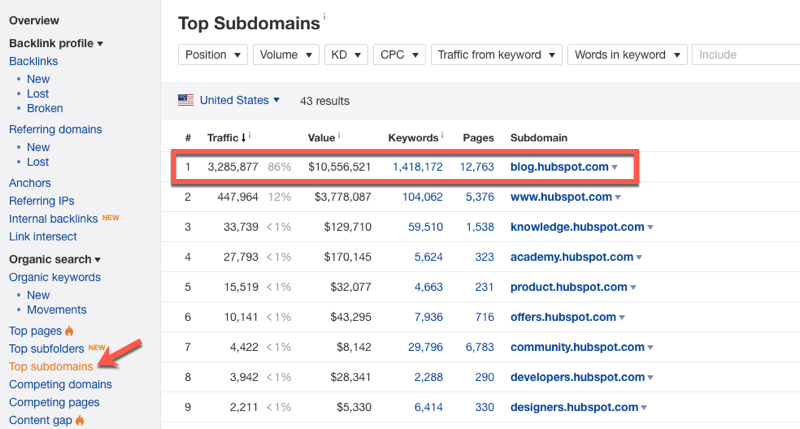
Task: Open community.hubspot.com subdomain link
Action: (x=578, y=347)
